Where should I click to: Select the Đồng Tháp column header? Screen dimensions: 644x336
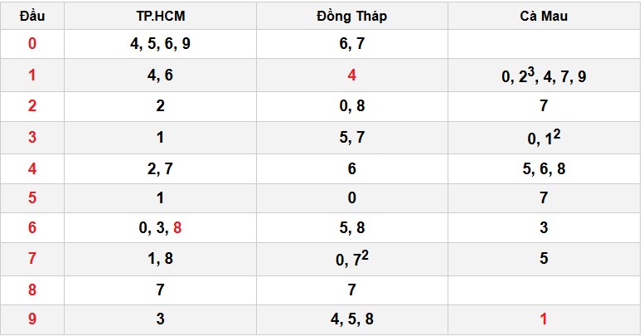tap(351, 17)
